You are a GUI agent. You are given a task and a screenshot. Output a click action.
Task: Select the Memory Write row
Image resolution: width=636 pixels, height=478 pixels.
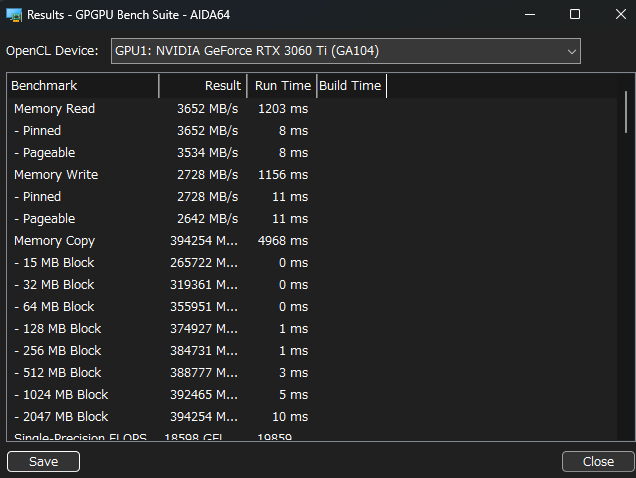click(56, 175)
